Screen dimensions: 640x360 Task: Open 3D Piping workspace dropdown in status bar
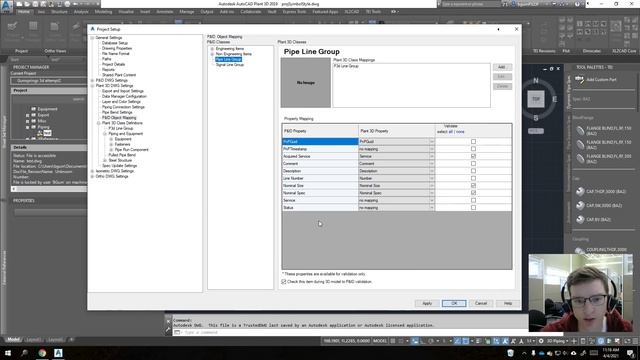coord(558,341)
